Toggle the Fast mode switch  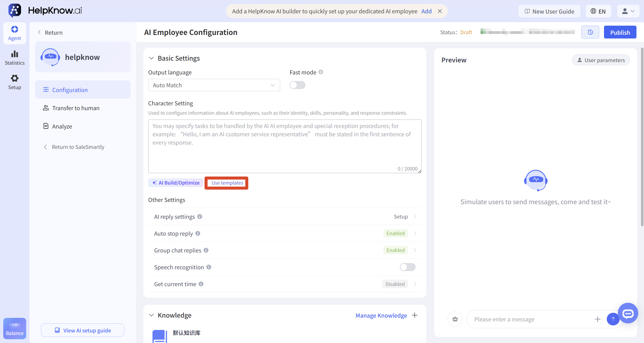(x=297, y=85)
